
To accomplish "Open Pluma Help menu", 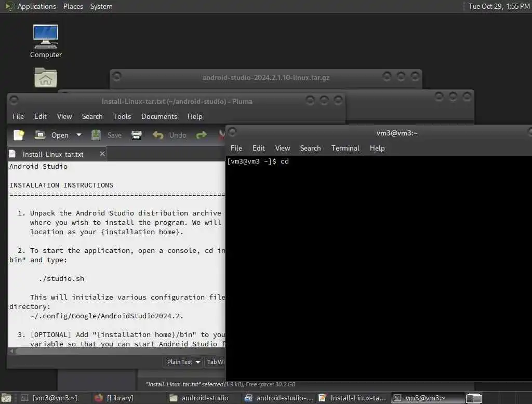I will click(x=195, y=116).
